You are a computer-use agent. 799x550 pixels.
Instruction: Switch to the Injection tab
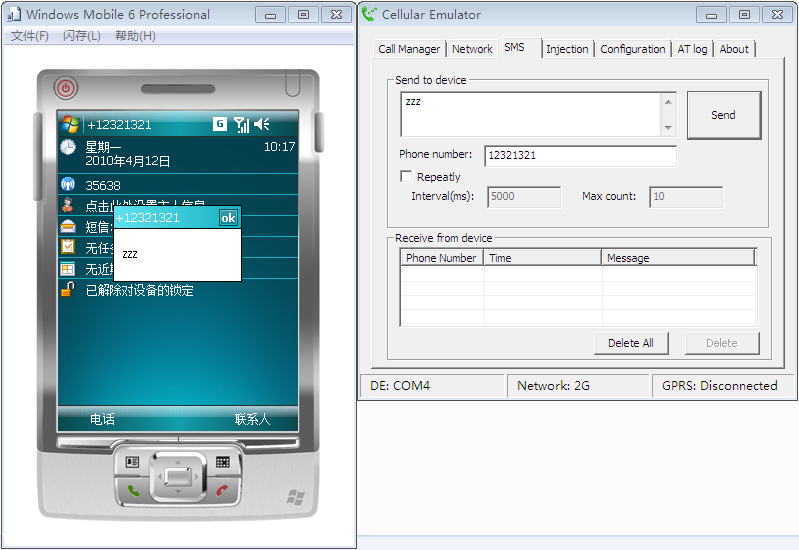[567, 49]
